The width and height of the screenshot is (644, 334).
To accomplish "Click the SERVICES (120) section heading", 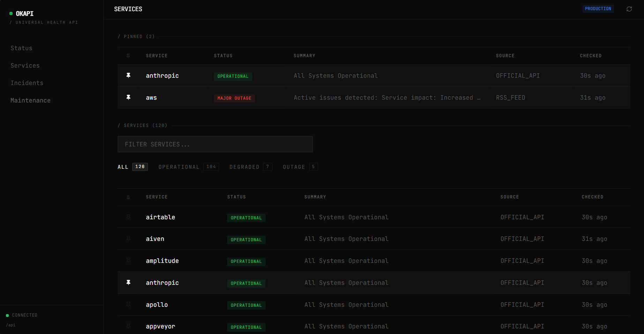I will pyautogui.click(x=142, y=126).
